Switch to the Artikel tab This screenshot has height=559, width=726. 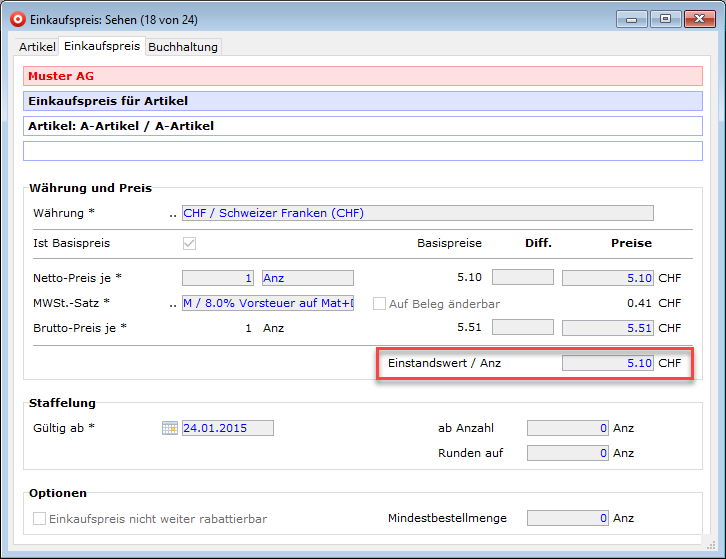pyautogui.click(x=37, y=47)
